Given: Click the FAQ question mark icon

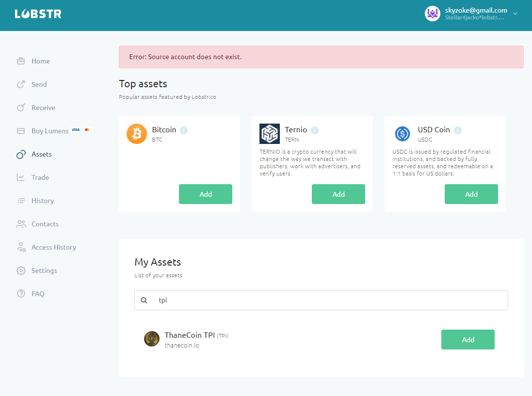Looking at the screenshot, I should 21,294.
